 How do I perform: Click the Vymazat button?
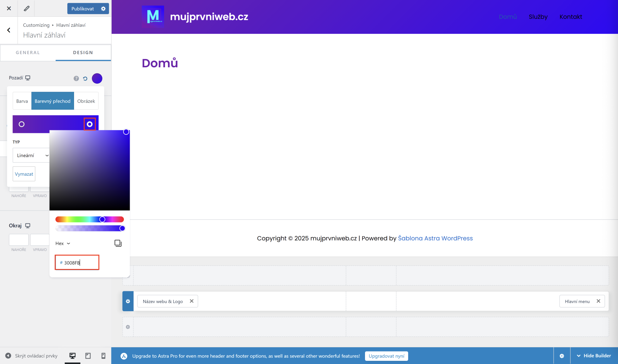coord(24,174)
